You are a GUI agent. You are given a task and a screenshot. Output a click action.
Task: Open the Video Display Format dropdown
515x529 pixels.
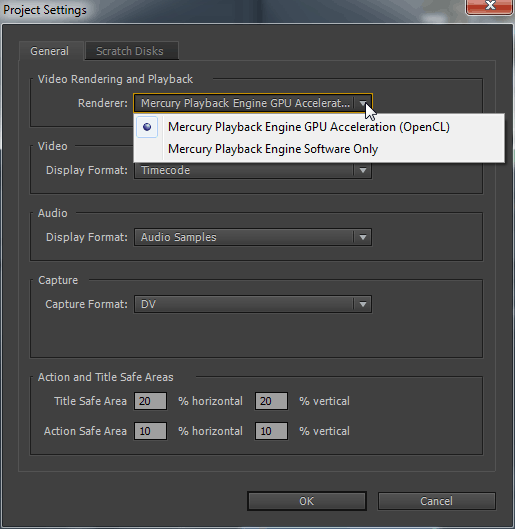click(253, 170)
